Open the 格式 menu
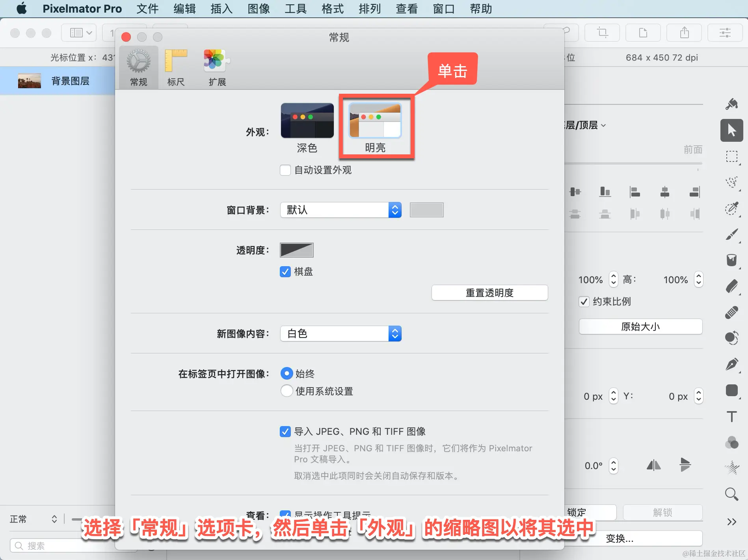 (333, 9)
